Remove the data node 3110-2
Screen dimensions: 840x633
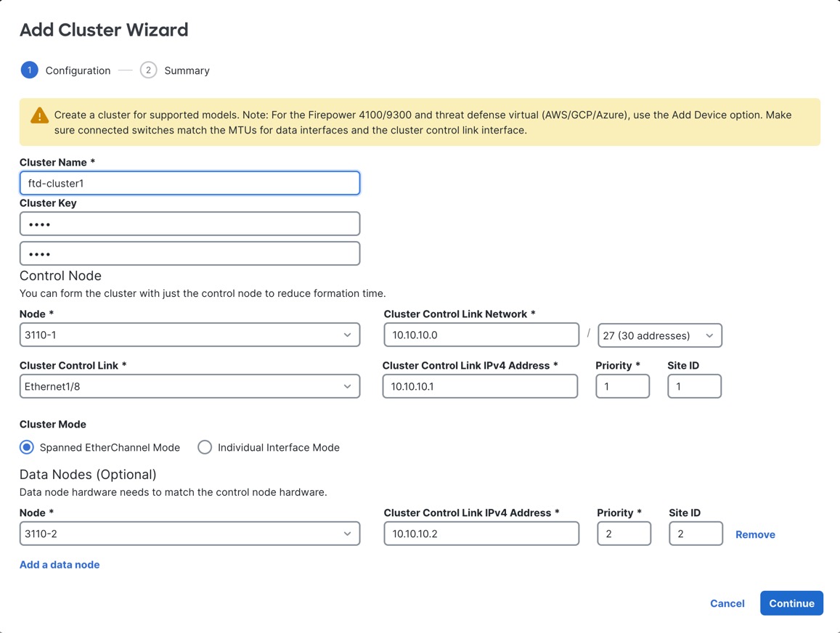[x=755, y=534]
